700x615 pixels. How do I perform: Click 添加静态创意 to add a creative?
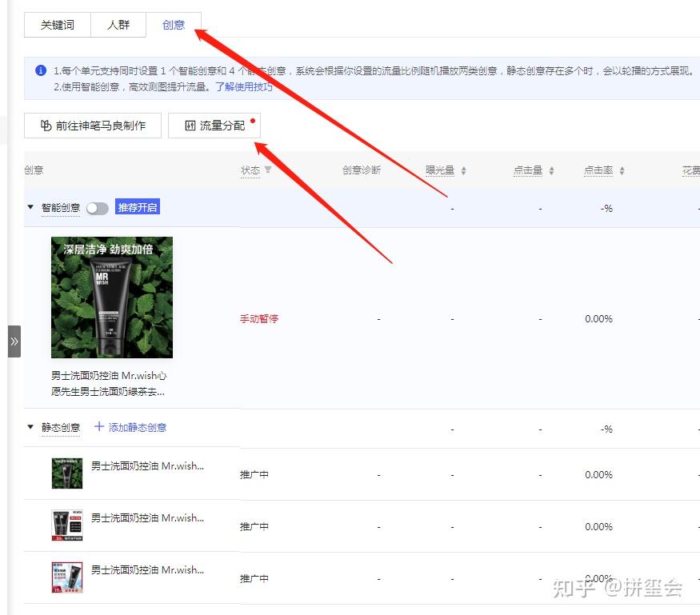click(x=129, y=427)
